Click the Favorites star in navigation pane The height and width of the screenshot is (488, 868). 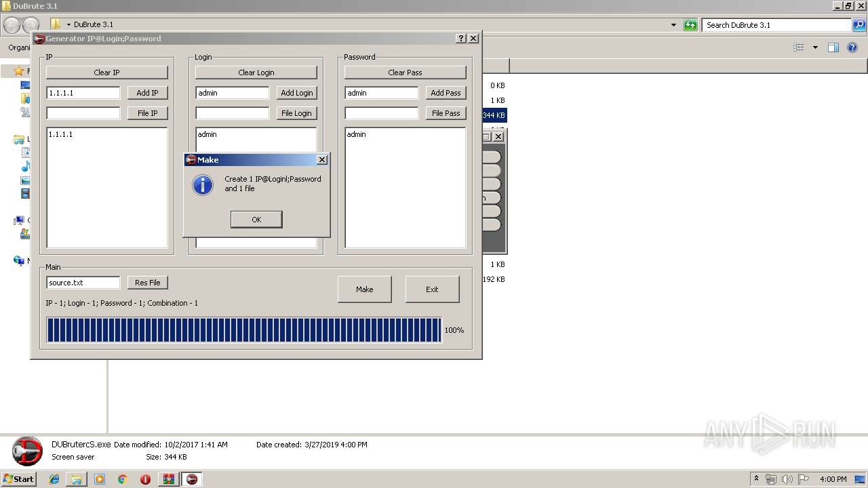tap(19, 71)
